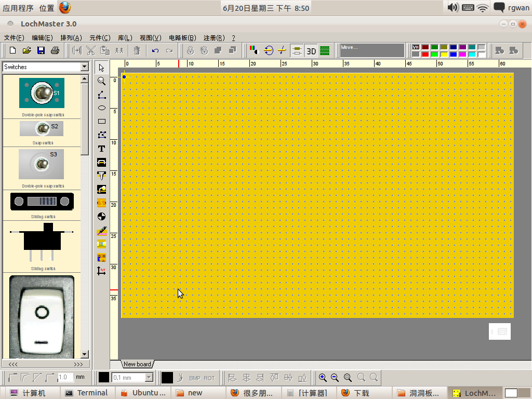Open the 元件(C) menu
Viewport: 532px width, 399px height.
(100, 38)
